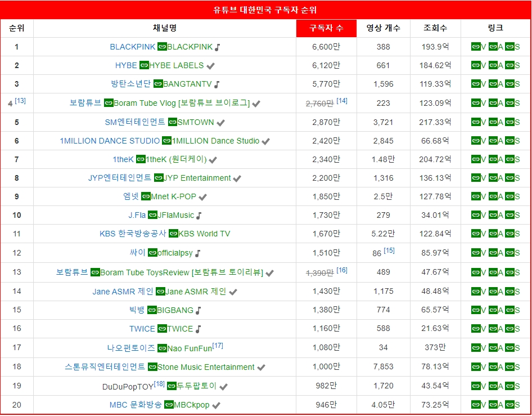Open the BLACKPINK wiki link
This screenshot has height=416, width=532.
tap(133, 47)
